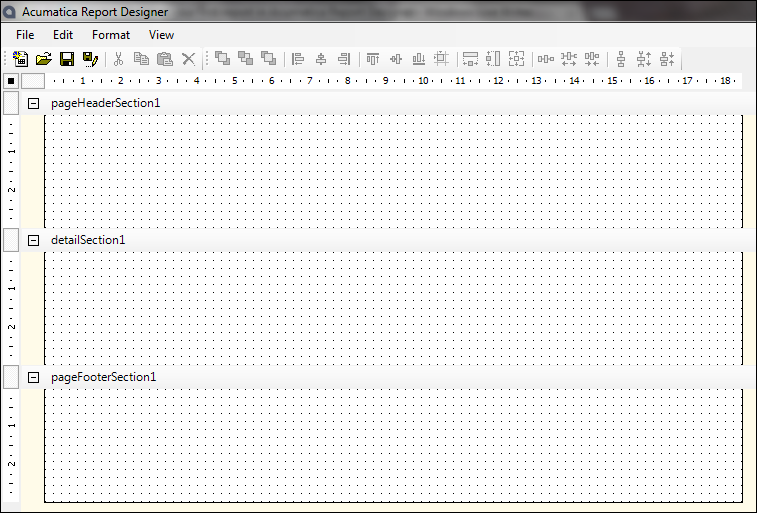Select the pageFooterSection1 header label
The height and width of the screenshot is (513, 757).
pos(104,377)
